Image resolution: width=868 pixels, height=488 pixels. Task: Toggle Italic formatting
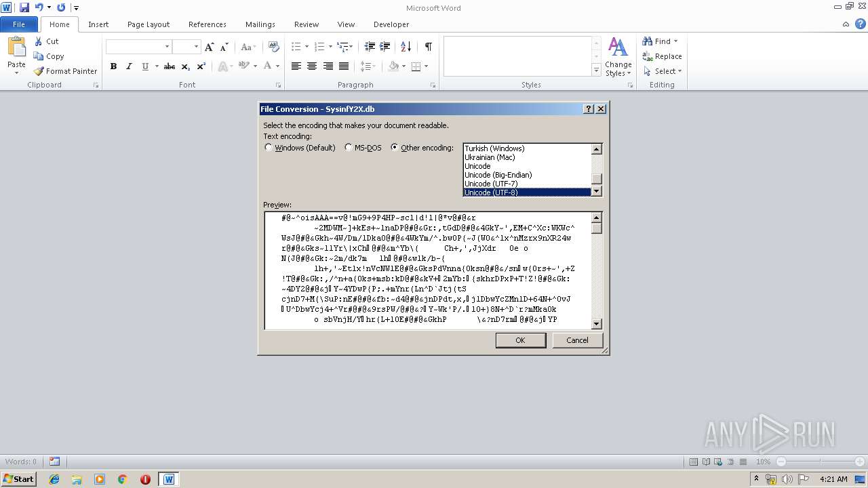click(129, 66)
